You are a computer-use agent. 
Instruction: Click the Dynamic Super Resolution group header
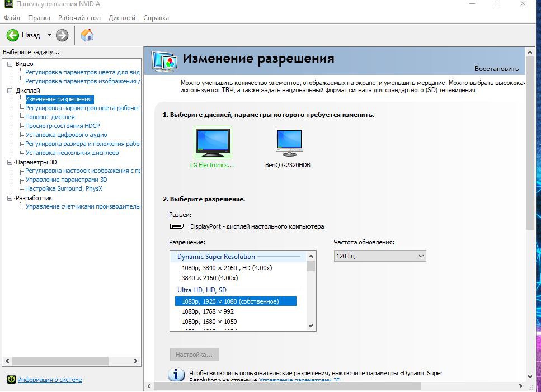217,257
